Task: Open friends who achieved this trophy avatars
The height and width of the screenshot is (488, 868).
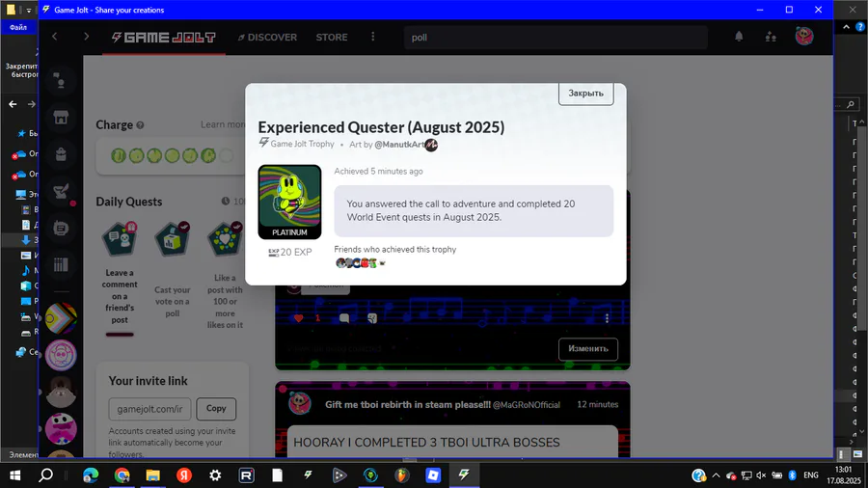Action: coord(360,263)
